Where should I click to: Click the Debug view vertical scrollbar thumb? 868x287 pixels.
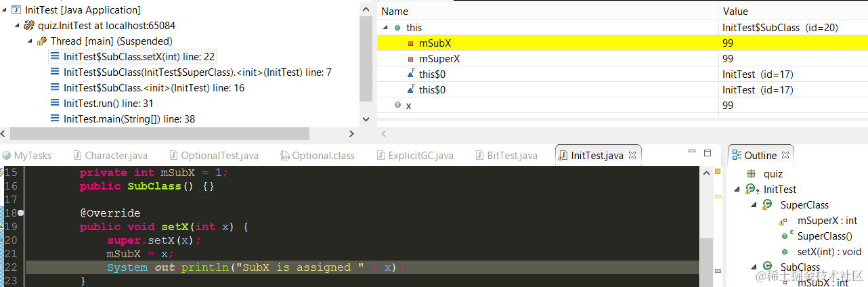366,58
